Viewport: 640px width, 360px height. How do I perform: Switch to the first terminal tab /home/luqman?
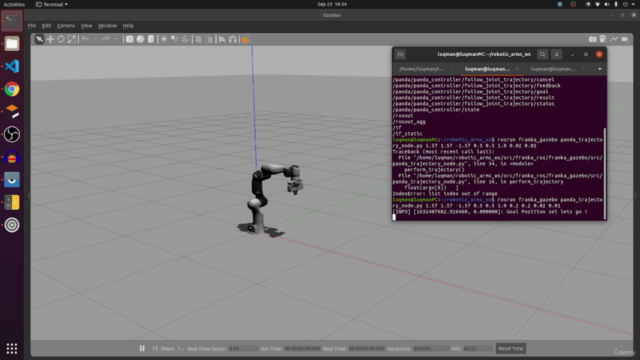pyautogui.click(x=422, y=69)
